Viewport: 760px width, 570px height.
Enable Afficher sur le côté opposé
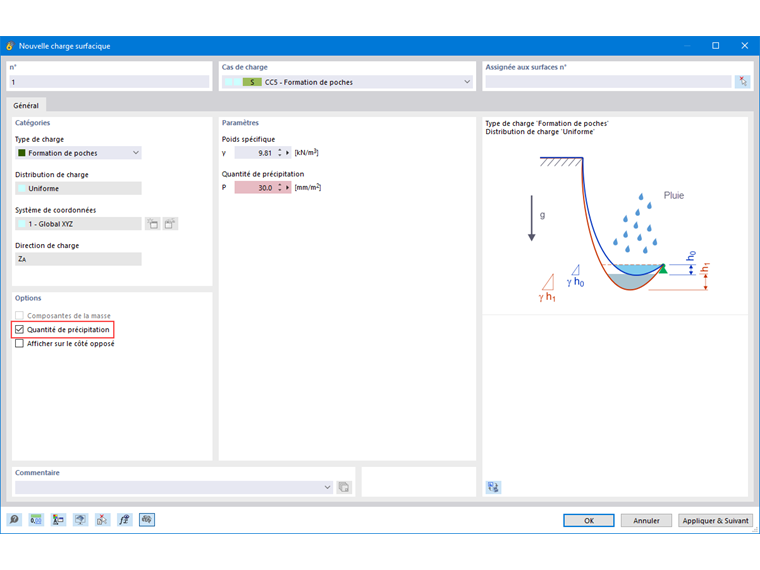click(19, 344)
